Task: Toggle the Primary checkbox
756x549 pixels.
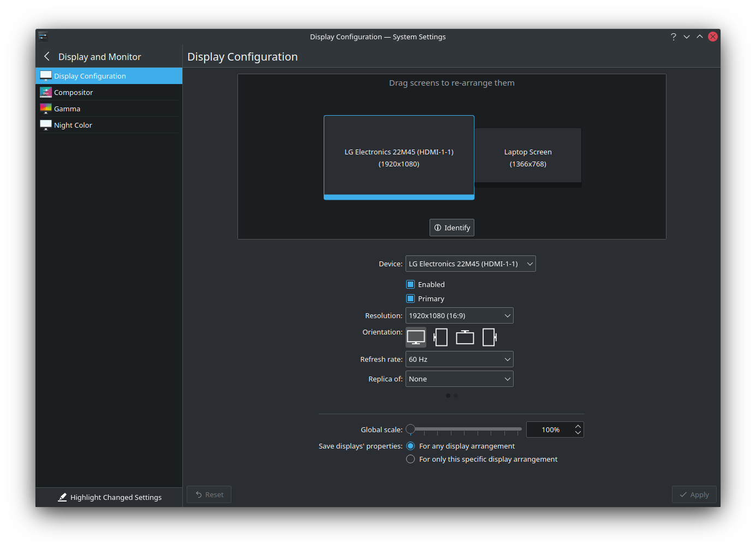Action: (410, 299)
